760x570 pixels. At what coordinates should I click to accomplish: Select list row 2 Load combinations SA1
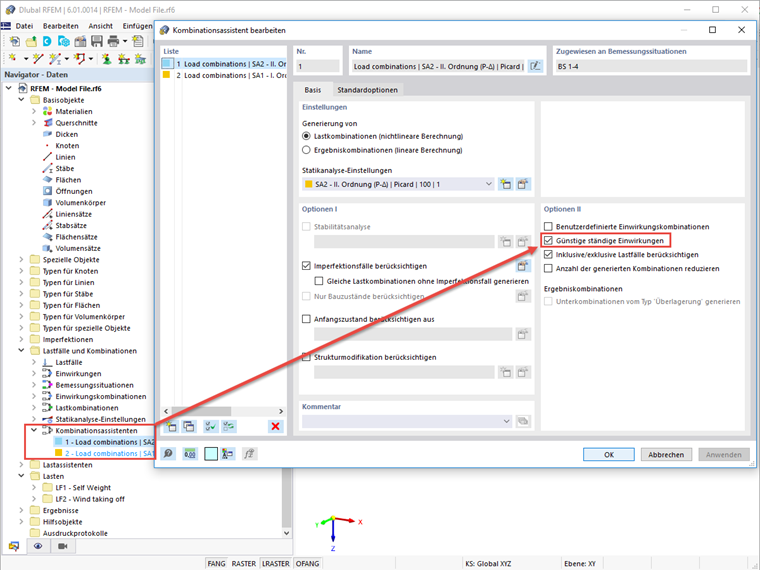(x=223, y=76)
